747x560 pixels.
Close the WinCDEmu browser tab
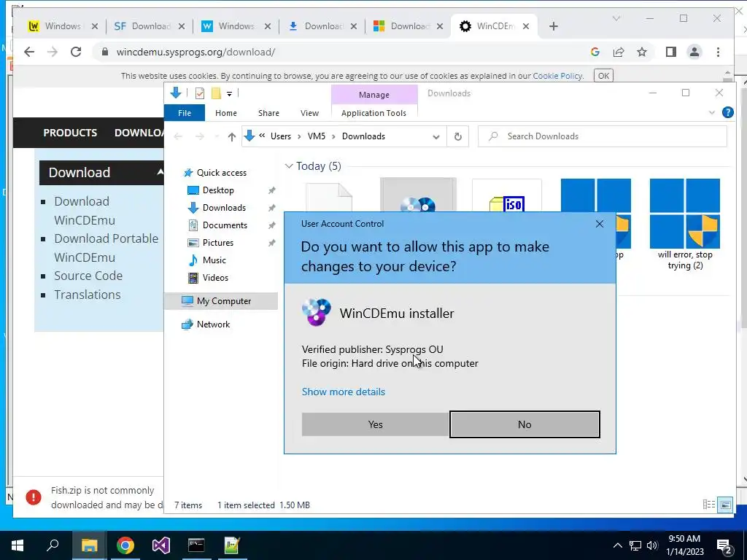(x=525, y=26)
